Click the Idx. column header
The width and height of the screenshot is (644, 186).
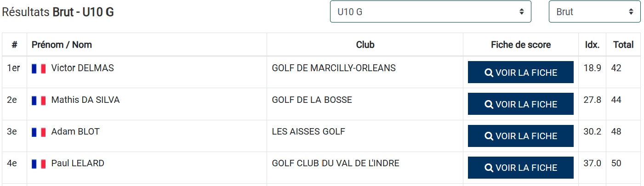click(592, 45)
